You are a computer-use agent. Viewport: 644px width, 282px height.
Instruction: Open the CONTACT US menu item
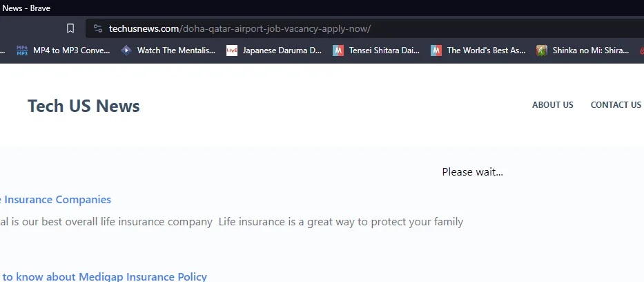pyautogui.click(x=616, y=105)
